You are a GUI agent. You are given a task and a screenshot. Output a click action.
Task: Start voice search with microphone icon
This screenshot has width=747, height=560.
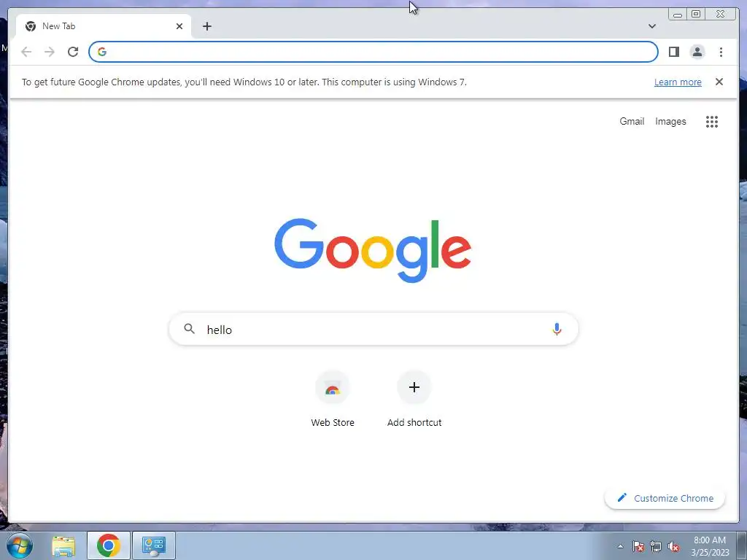(x=557, y=329)
